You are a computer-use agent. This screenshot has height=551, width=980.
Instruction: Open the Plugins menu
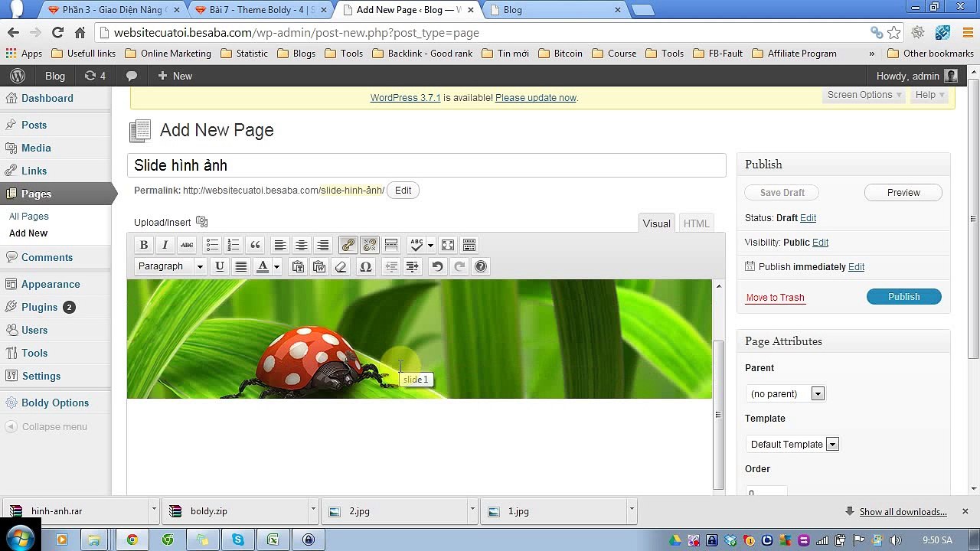[x=39, y=307]
